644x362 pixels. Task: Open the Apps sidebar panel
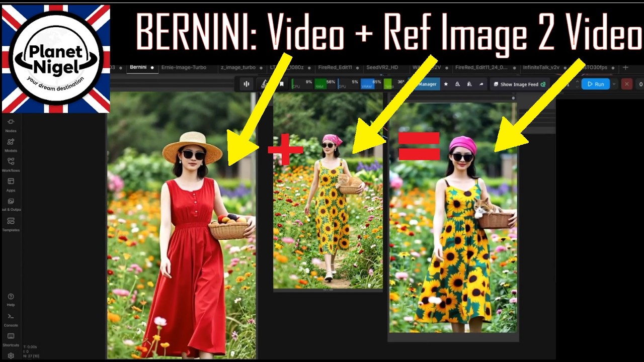click(x=11, y=185)
